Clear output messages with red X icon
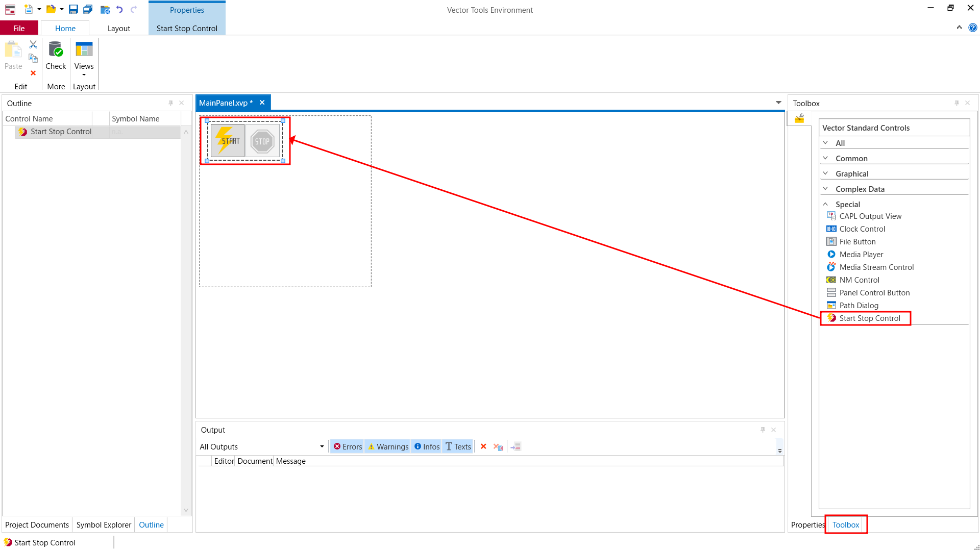Screen dimensions: 980x551 [483, 446]
